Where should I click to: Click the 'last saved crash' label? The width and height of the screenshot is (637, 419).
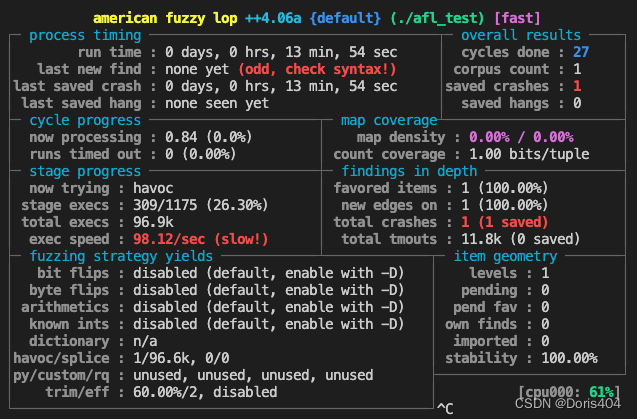pyautogui.click(x=77, y=87)
